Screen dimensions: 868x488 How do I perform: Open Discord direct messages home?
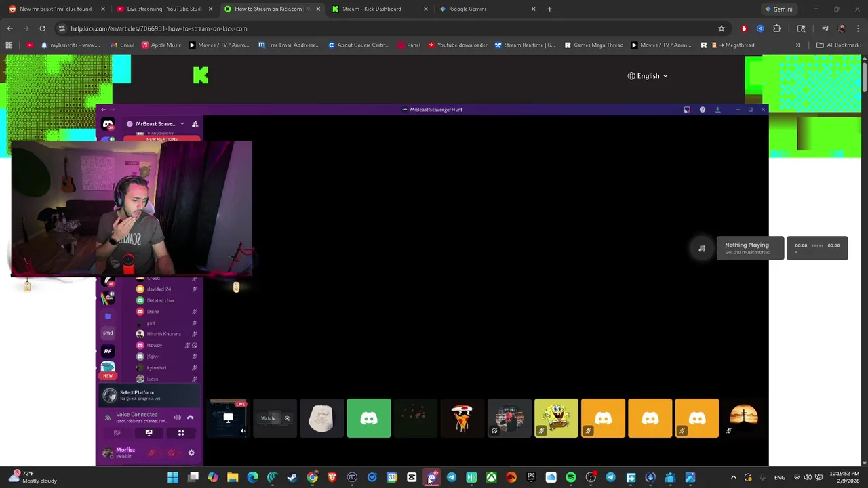pyautogui.click(x=108, y=124)
